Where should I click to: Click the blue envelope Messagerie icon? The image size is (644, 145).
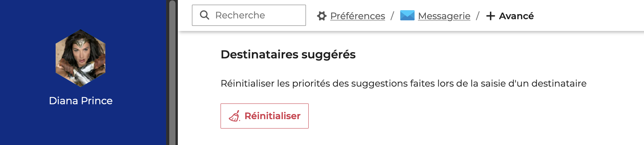coord(407,15)
